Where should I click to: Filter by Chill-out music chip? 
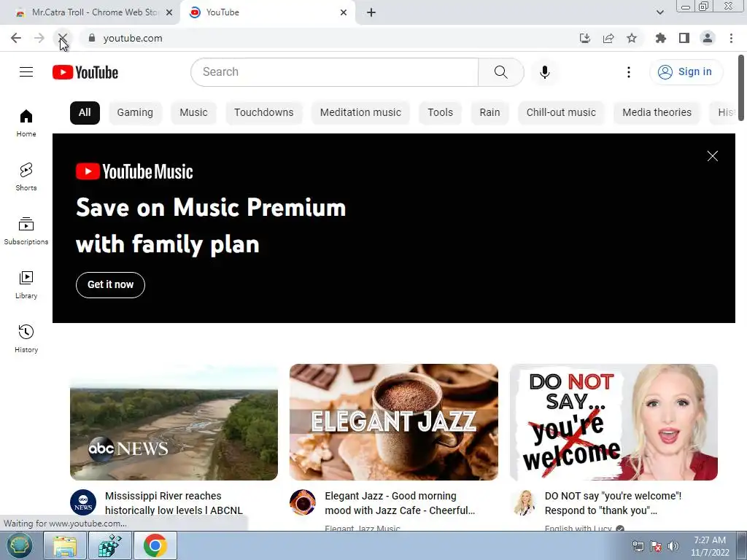pyautogui.click(x=561, y=113)
